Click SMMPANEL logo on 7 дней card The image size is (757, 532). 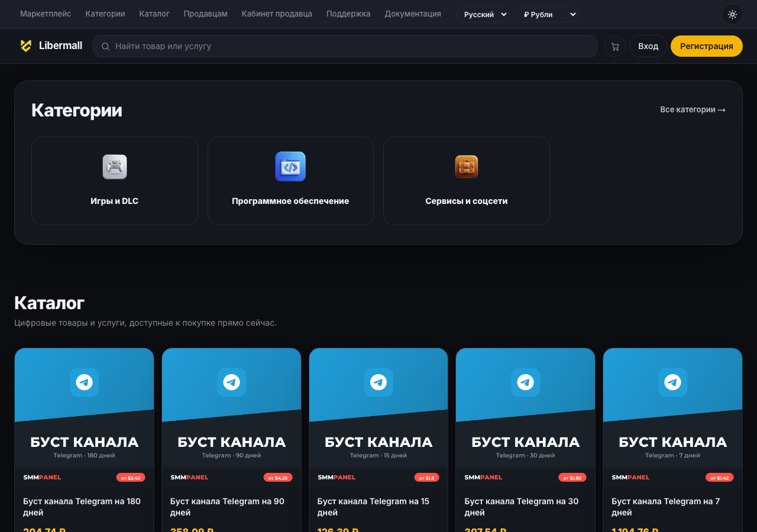630,478
